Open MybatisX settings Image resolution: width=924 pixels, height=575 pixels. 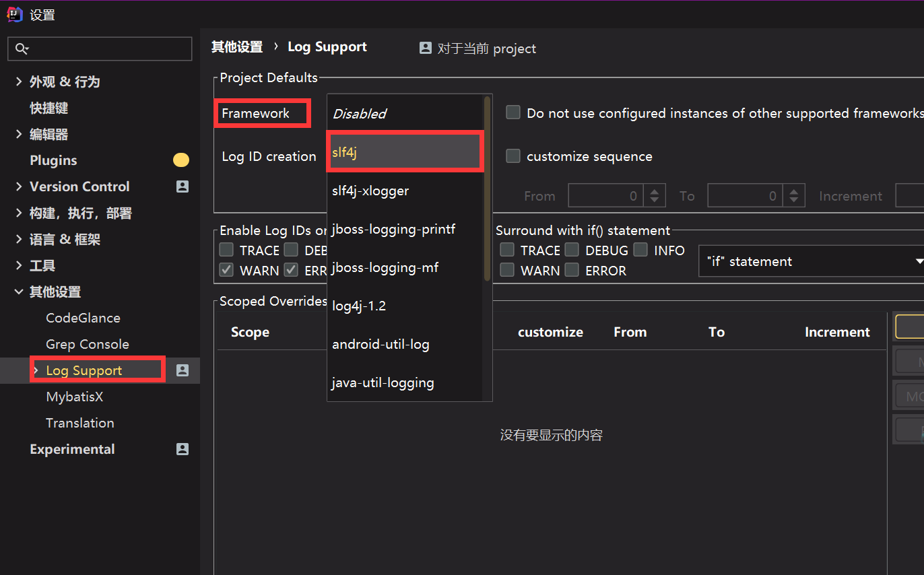click(75, 397)
